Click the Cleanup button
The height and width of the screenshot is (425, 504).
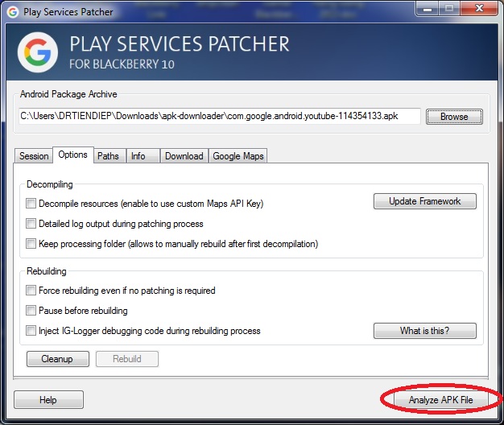point(57,359)
